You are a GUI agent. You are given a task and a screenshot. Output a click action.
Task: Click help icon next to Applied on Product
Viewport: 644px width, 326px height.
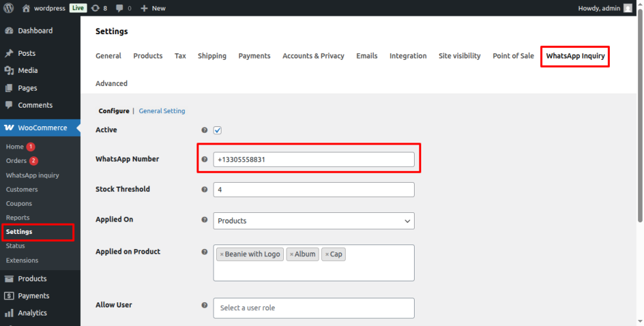[x=204, y=252]
